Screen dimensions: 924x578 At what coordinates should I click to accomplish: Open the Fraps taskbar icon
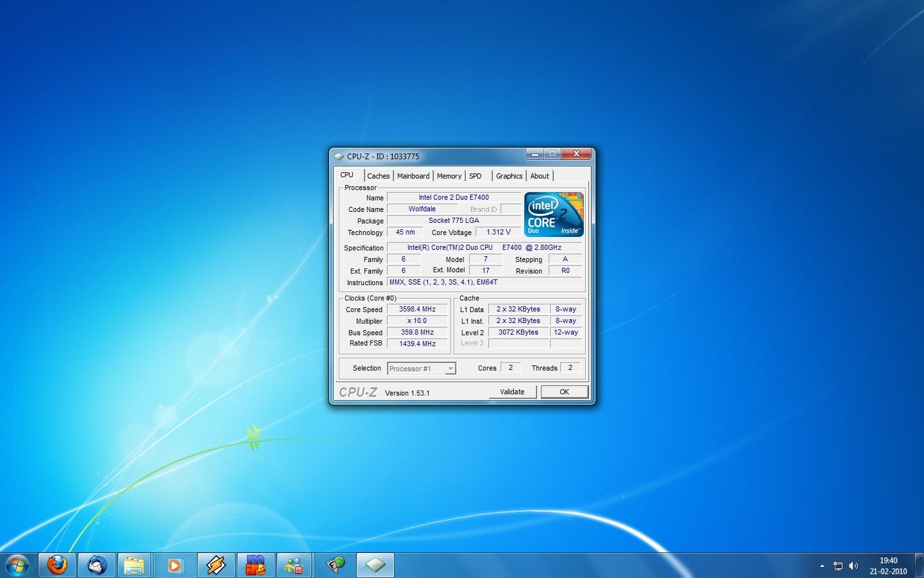tap(336, 565)
